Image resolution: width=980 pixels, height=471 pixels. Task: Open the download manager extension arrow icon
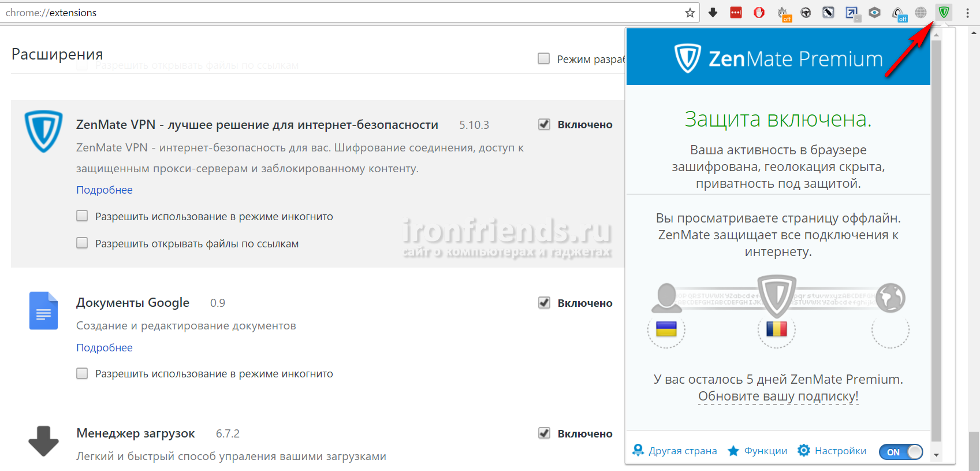coord(713,13)
